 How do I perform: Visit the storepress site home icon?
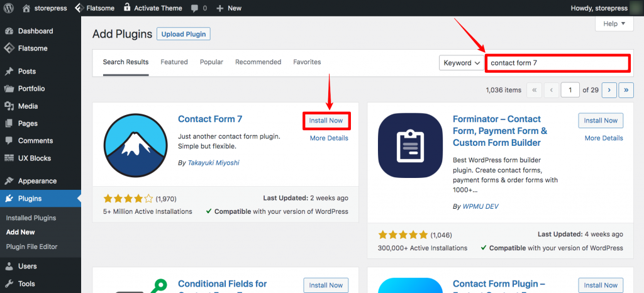pos(26,8)
